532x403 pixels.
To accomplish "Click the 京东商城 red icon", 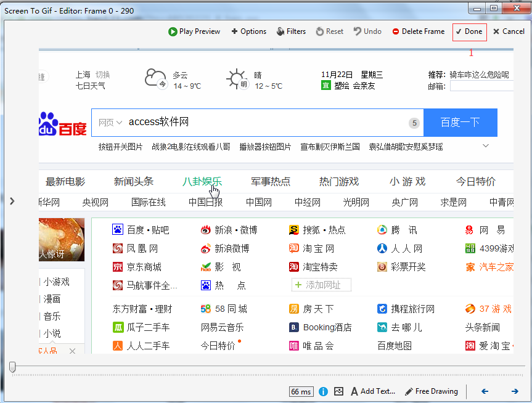I will (x=118, y=267).
